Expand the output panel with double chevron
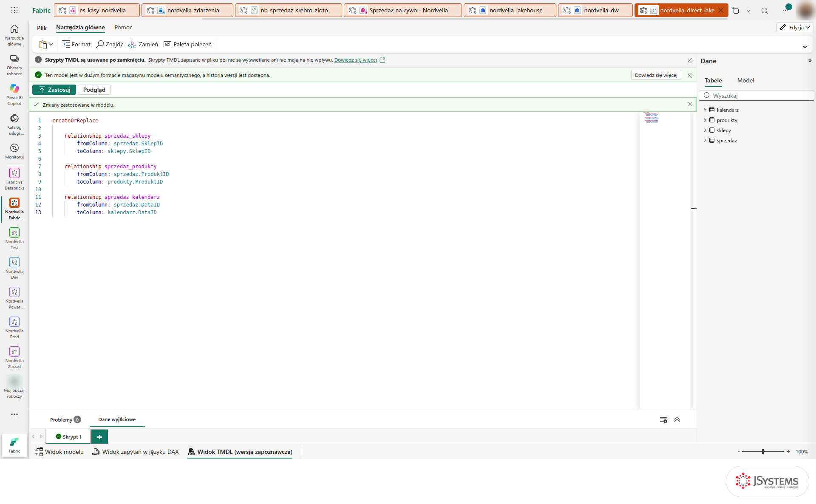This screenshot has height=504, width=816. [x=677, y=420]
